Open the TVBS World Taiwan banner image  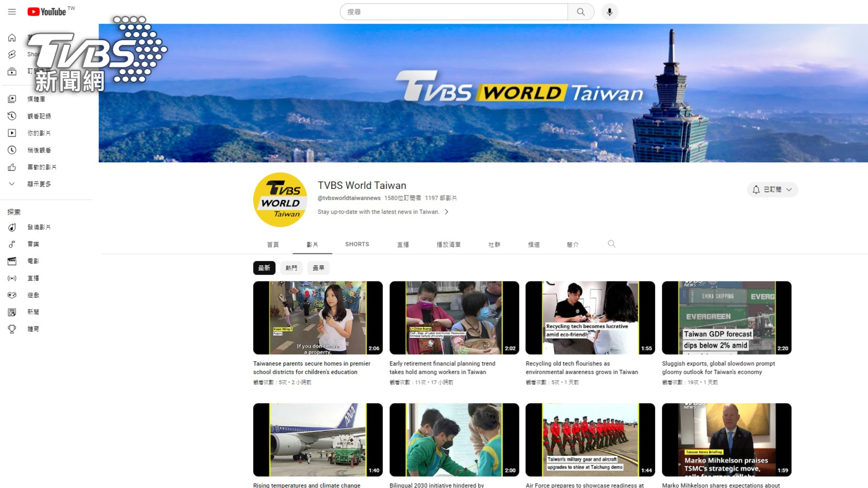pos(483,93)
